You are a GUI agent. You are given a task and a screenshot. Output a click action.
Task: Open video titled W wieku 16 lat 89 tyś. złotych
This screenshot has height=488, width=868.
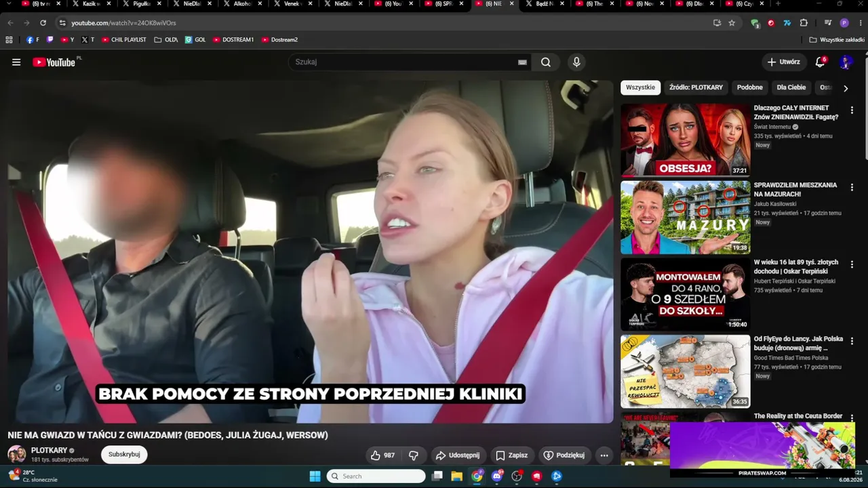[796, 267]
